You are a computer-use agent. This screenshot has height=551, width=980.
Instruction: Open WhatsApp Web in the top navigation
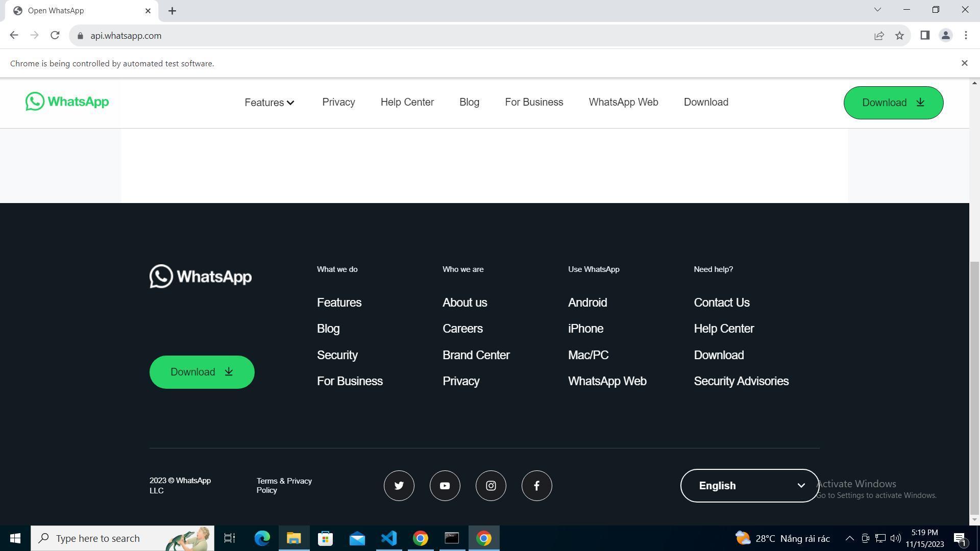pos(623,102)
